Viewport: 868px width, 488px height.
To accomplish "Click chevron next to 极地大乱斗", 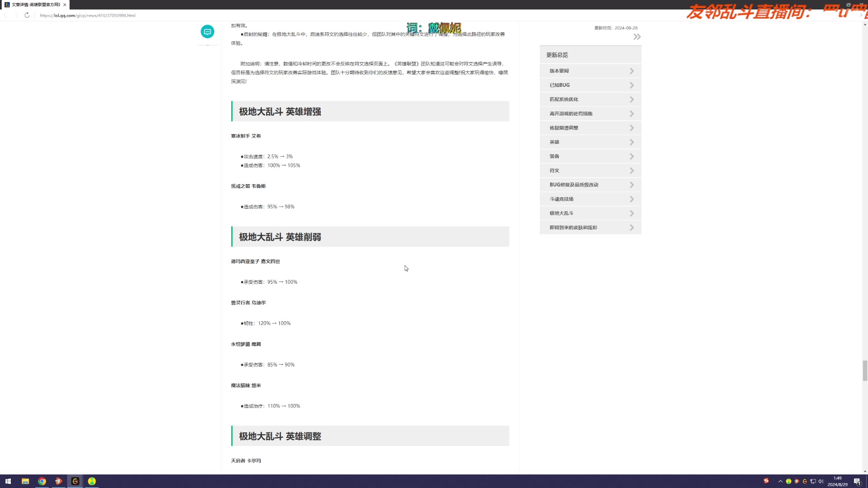I will coord(632,213).
